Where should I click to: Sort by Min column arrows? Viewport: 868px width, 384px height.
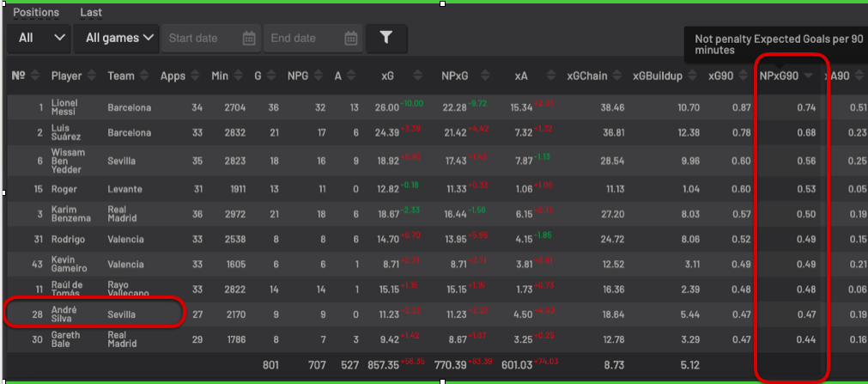(x=238, y=76)
